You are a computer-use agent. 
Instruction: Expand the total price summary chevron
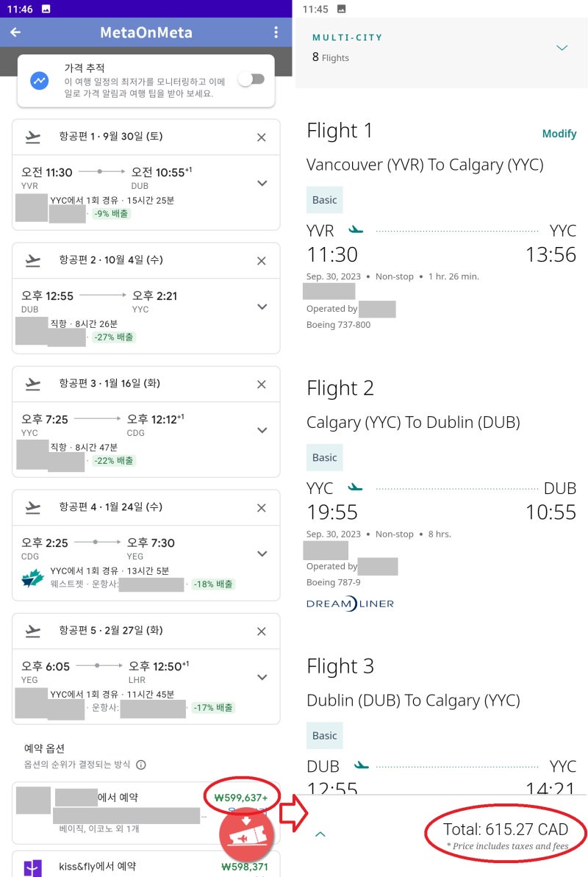[x=320, y=834]
